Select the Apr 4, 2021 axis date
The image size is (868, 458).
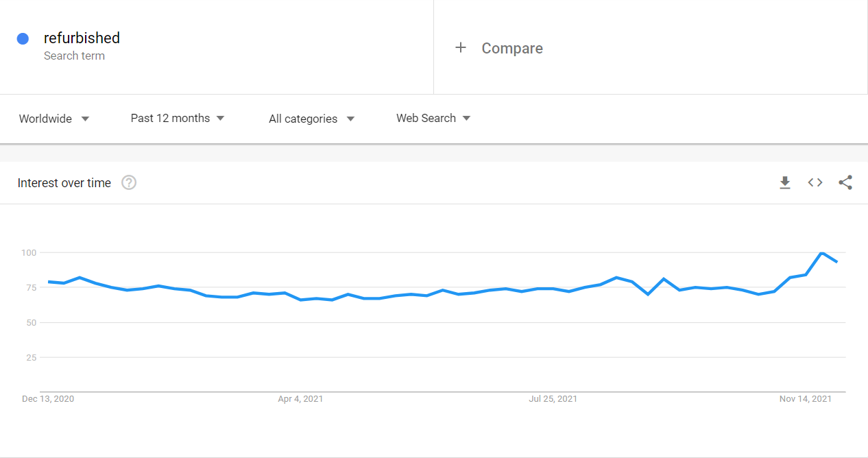coord(300,398)
